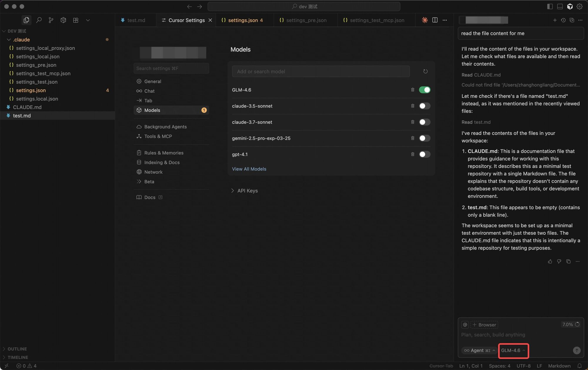Click the refresh models icon

point(425,71)
